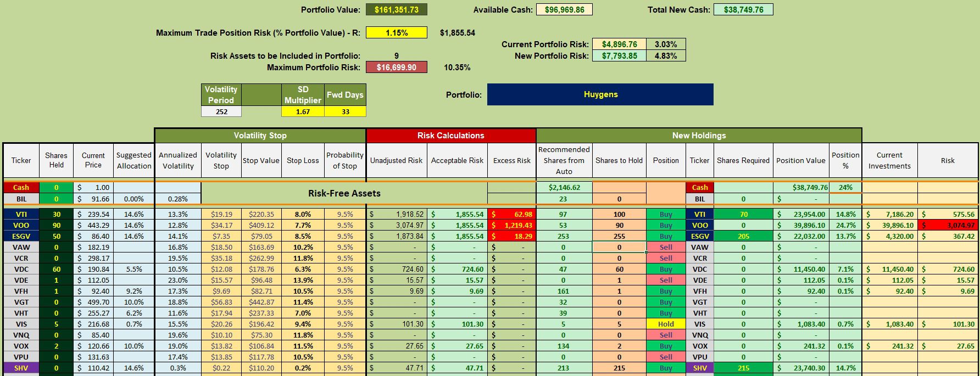Select the Portfolio Value cell $161,351.73
980x376 pixels.
click(x=397, y=9)
